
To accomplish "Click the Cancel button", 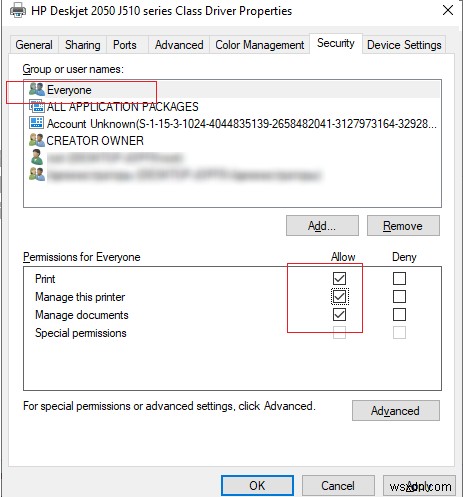I will coord(338,485).
